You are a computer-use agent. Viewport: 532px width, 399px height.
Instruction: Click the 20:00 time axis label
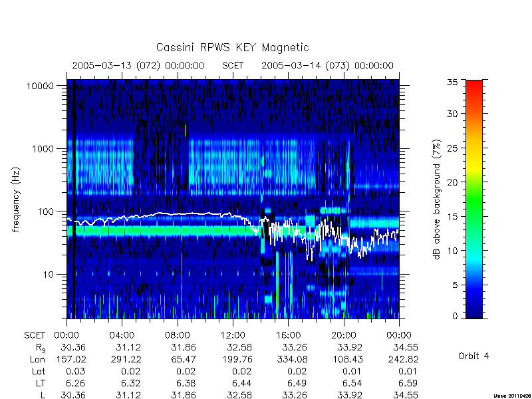click(343, 336)
